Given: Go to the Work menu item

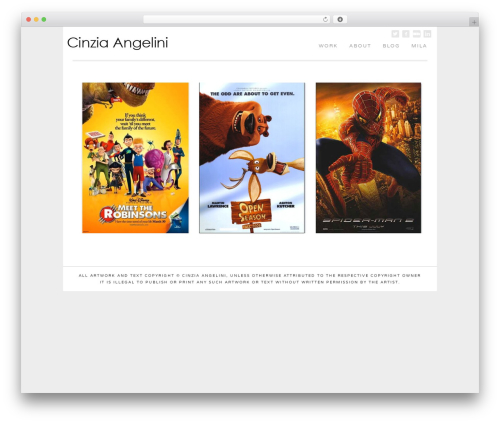Looking at the screenshot, I should pyautogui.click(x=328, y=46).
